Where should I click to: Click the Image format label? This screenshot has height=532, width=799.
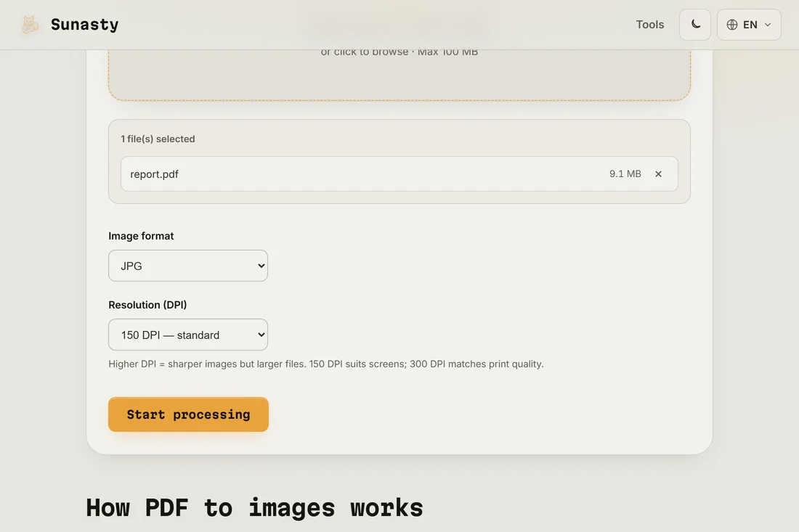pos(141,236)
